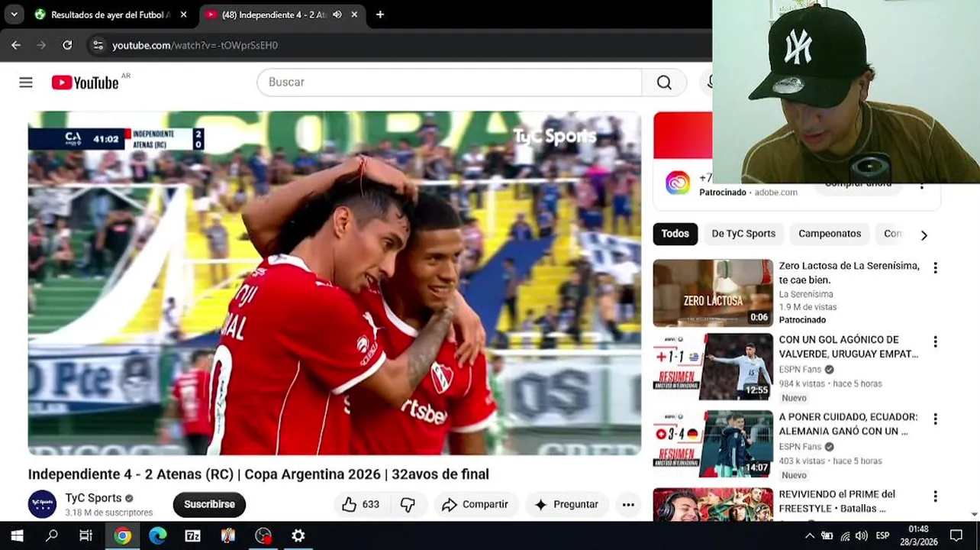Open the 01:48 clock and date
The height and width of the screenshot is (550, 980).
919,535
